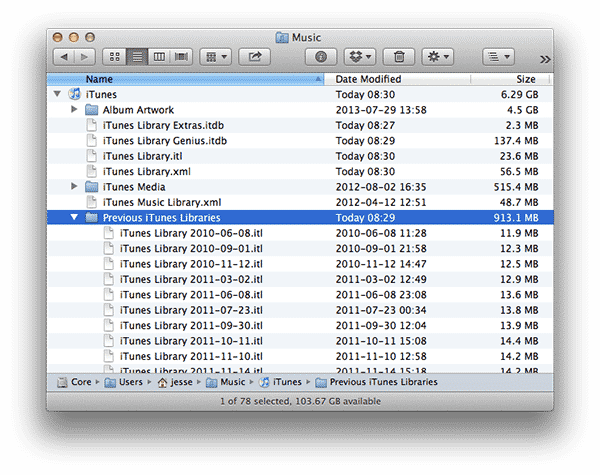The width and height of the screenshot is (600, 475).
Task: Switch to Cover Flow view
Action: point(181,57)
